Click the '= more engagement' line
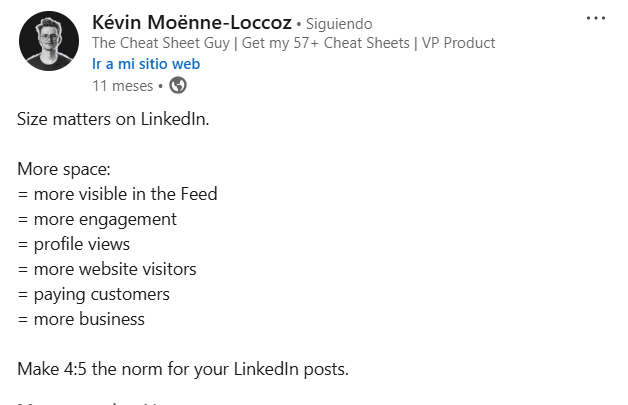 pos(97,220)
